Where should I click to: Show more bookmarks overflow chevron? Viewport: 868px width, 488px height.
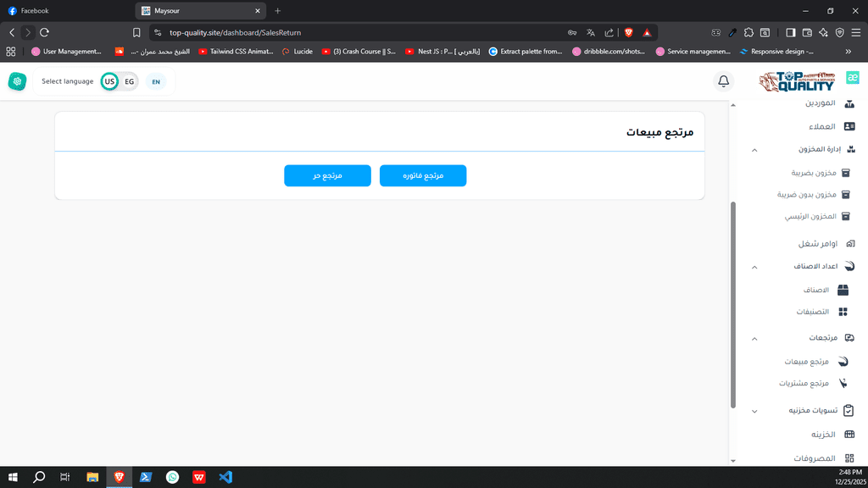click(x=848, y=52)
